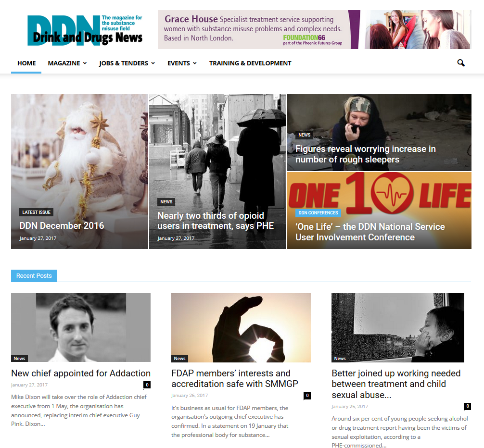Image resolution: width=484 pixels, height=448 pixels.
Task: Go to the Home tab
Action: (26, 63)
